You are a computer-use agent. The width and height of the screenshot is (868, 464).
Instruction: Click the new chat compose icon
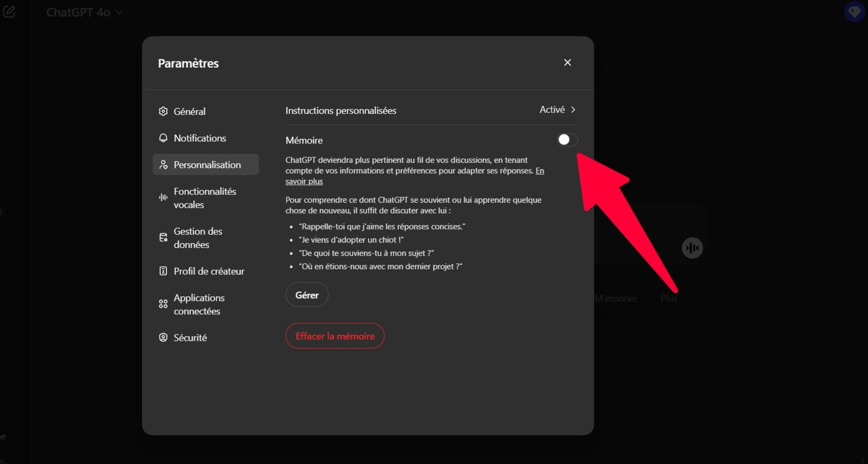9,12
